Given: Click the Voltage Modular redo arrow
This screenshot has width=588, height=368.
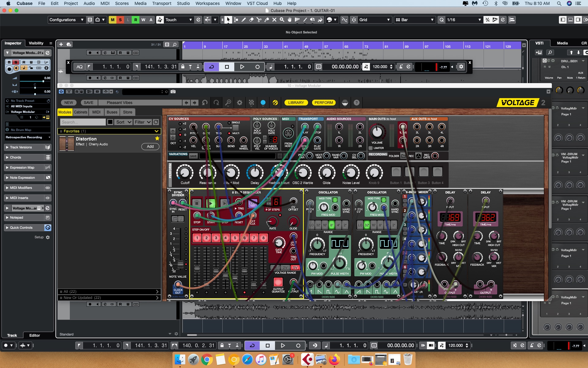Looking at the screenshot, I should 216,103.
